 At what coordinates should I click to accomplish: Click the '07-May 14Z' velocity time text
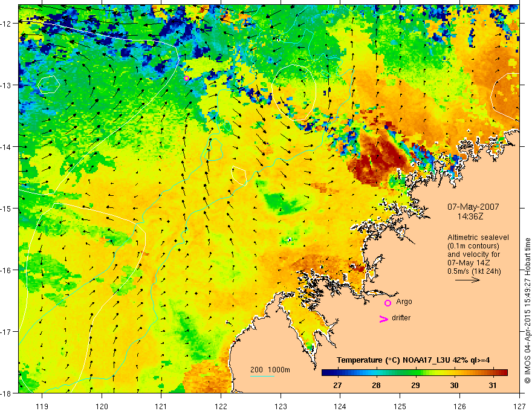(x=469, y=263)
